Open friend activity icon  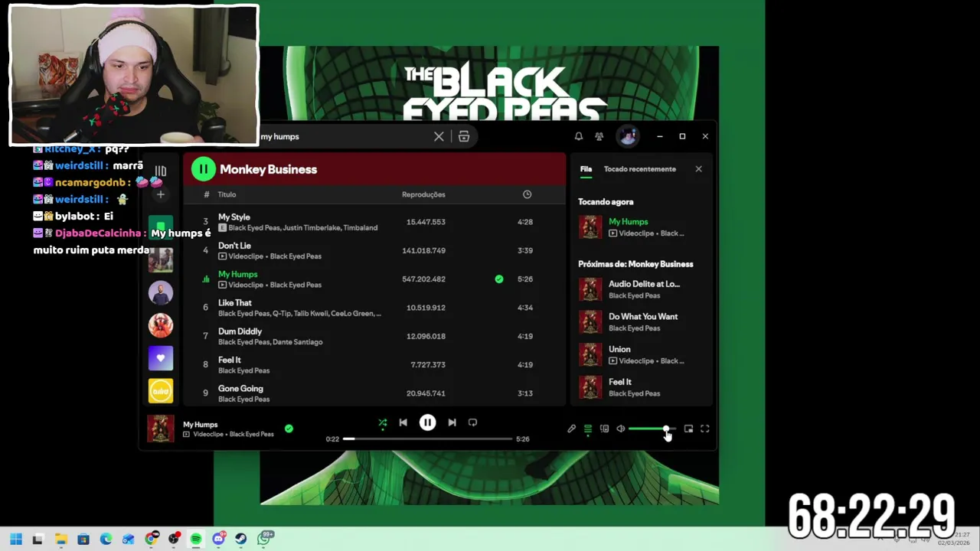coord(599,136)
